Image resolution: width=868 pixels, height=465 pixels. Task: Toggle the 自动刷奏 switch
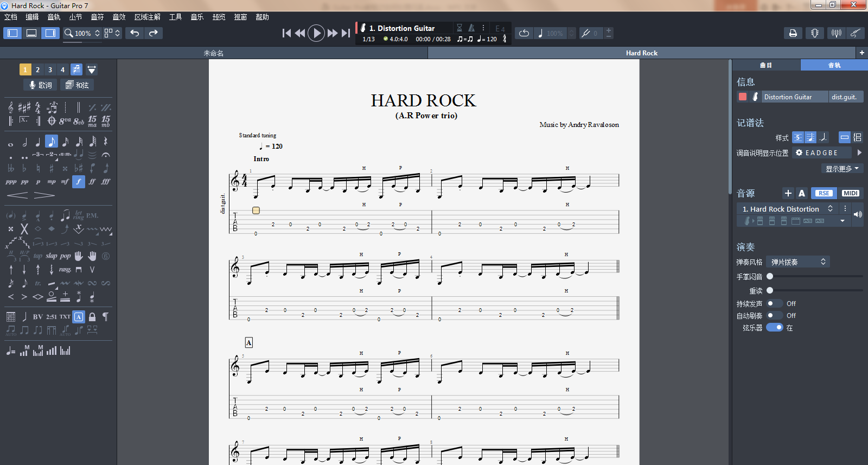[x=774, y=315]
